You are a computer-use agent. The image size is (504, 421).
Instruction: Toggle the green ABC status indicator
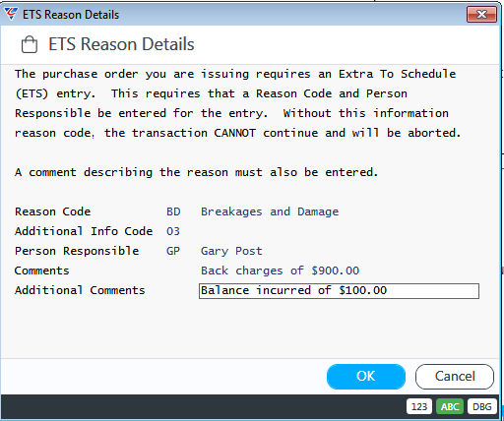pyautogui.click(x=450, y=407)
